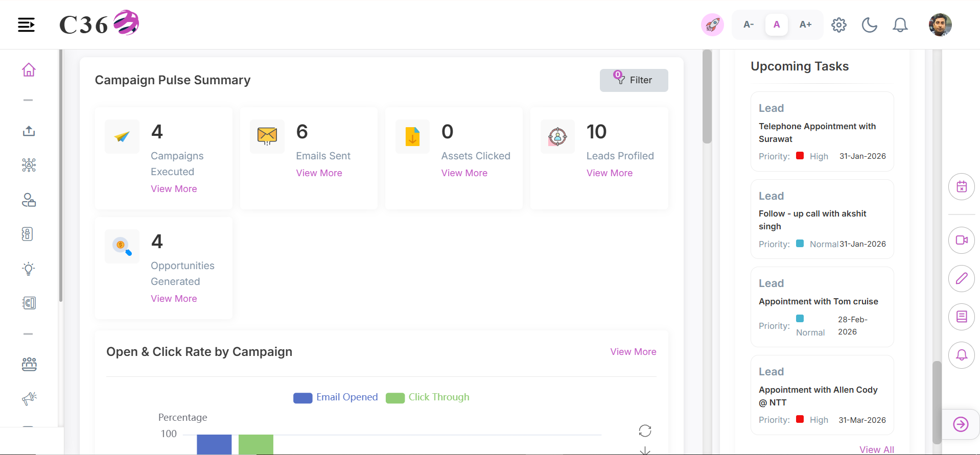Refresh the Open & Click Rate chart
980x455 pixels.
[x=645, y=430]
